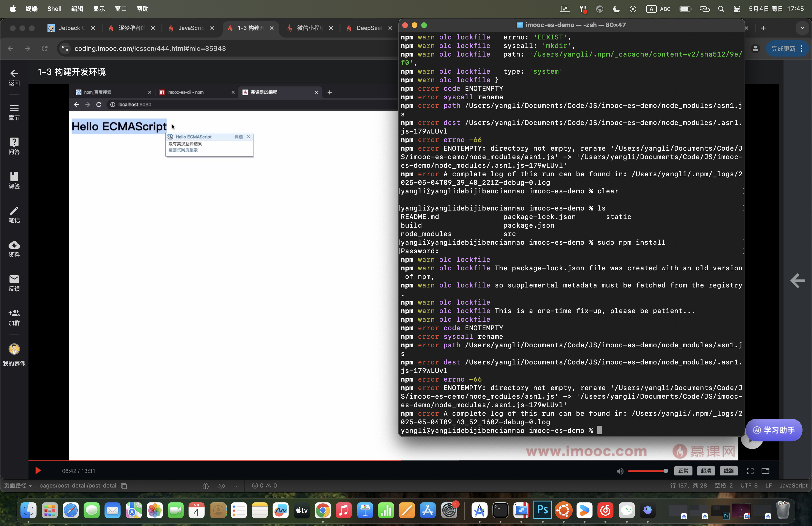Image resolution: width=812 pixels, height=526 pixels.
Task: Open the 学习助手 AI assistant button
Action: coord(774,430)
